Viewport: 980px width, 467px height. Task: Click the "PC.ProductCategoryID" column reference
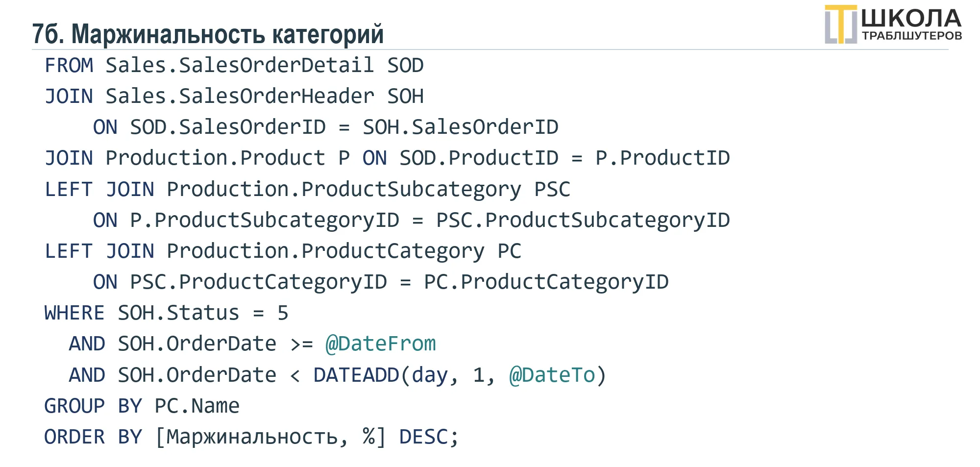(546, 282)
